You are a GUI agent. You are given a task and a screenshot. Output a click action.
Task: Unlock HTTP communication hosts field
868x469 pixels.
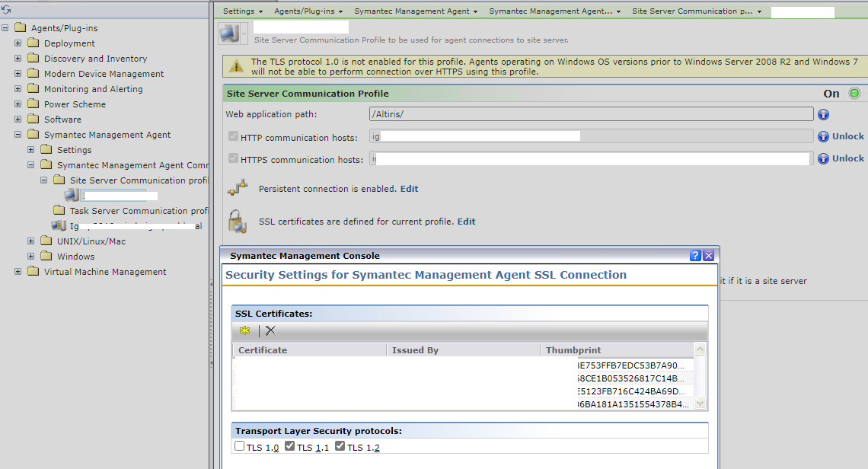[848, 136]
